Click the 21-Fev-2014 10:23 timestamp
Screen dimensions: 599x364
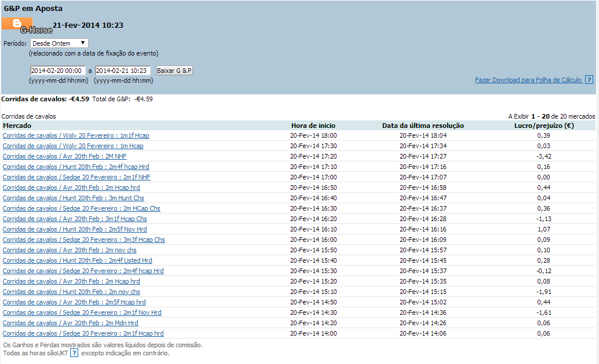click(x=88, y=25)
